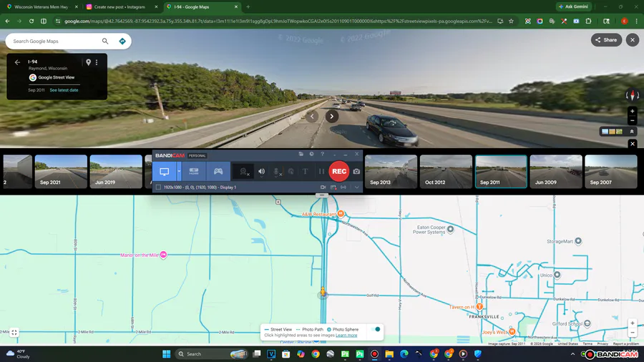Click the StorageMart map marker
Image resolution: width=644 pixels, height=362 pixels.
coord(578,241)
